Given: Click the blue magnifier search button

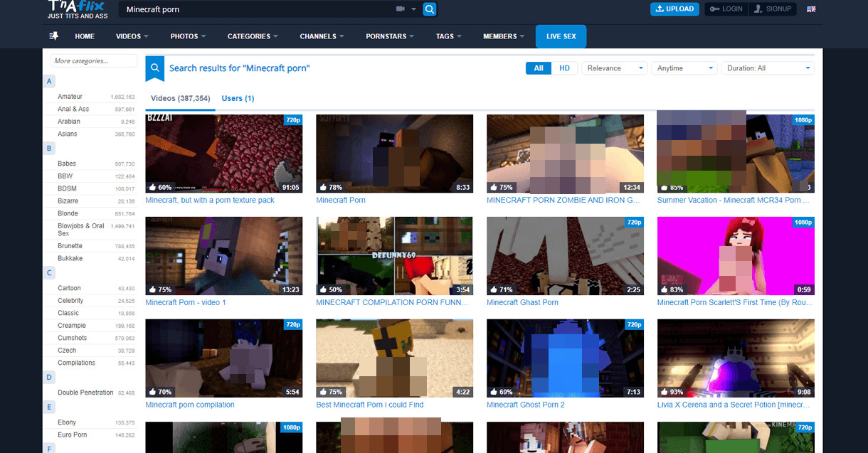Looking at the screenshot, I should (429, 9).
